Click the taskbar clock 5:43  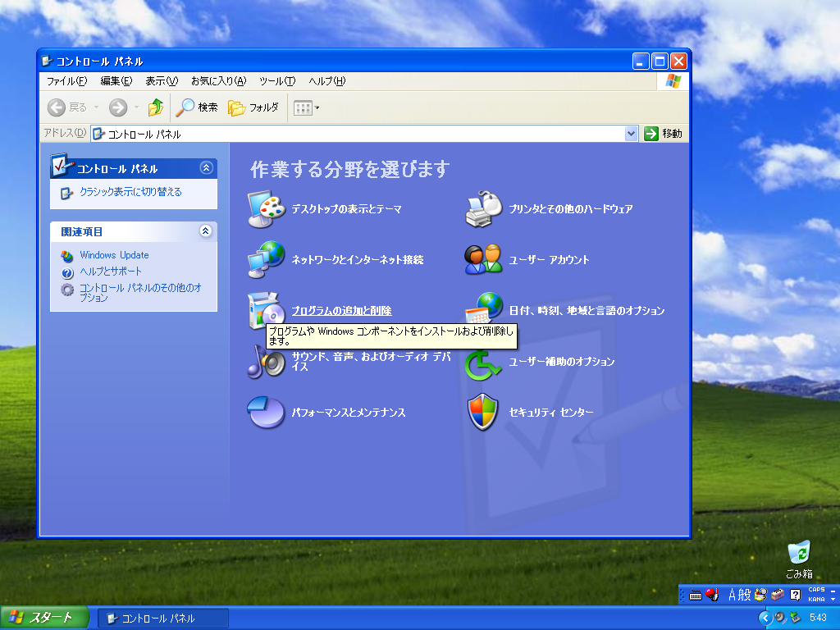(818, 618)
